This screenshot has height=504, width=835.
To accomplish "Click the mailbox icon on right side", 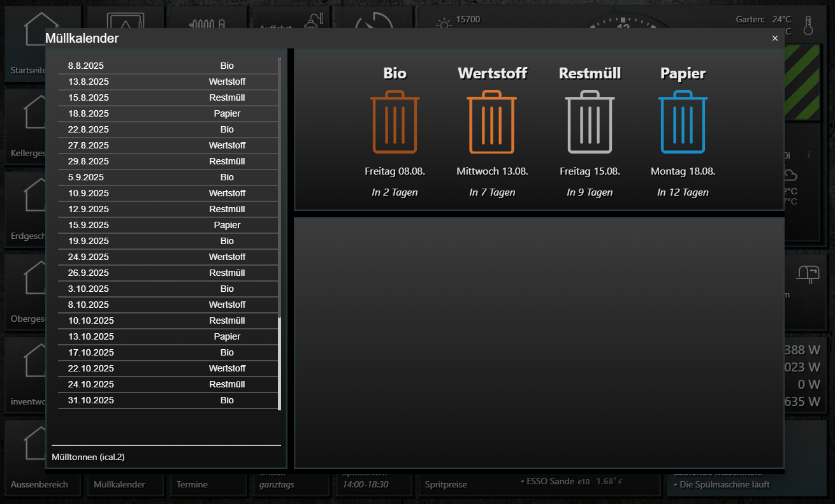I will 808,273.
